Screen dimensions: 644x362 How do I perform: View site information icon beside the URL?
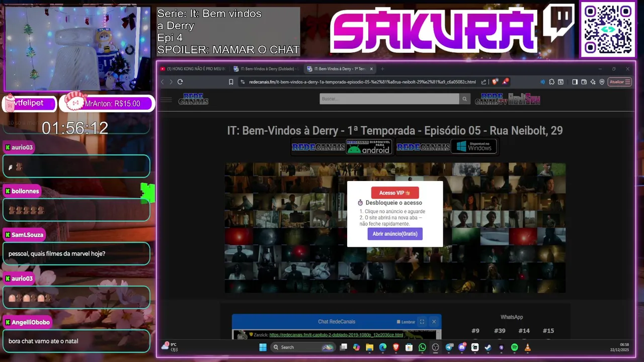pyautogui.click(x=243, y=82)
